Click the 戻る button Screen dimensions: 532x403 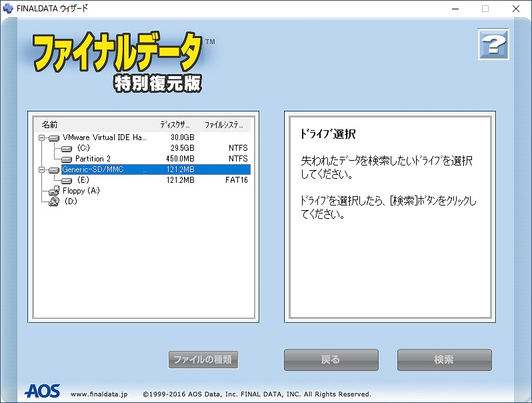point(331,360)
